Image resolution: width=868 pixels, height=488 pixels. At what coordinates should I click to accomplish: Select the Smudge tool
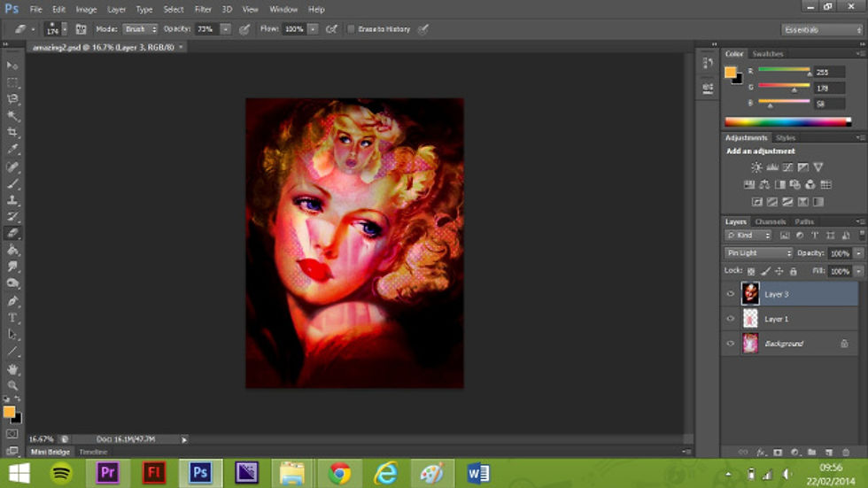(x=12, y=267)
